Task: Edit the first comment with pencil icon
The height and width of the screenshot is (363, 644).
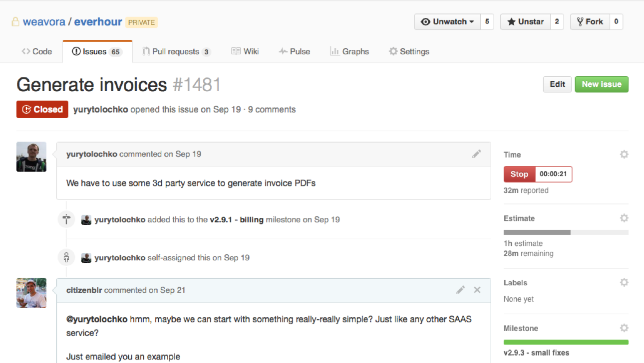Action: 477,154
